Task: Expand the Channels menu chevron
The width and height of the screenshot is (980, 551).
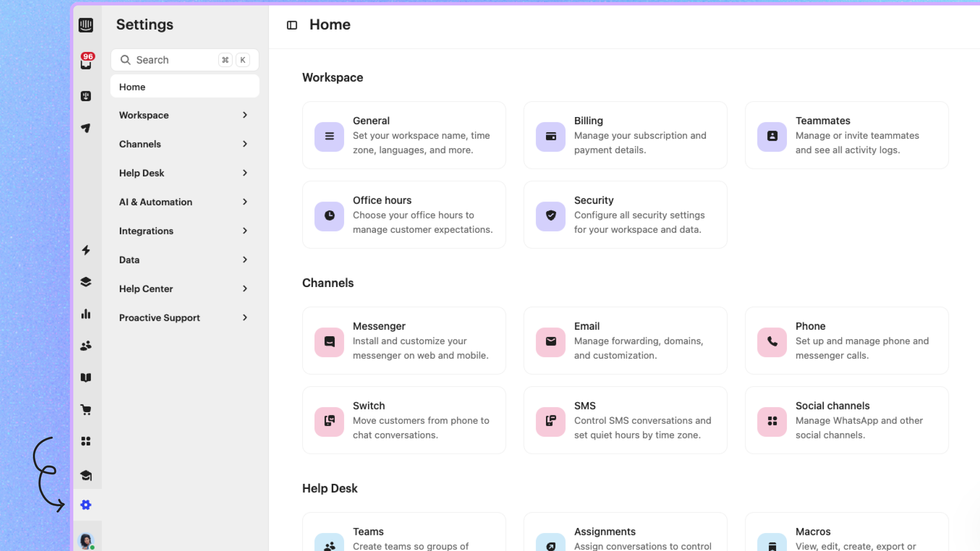Action: (245, 144)
